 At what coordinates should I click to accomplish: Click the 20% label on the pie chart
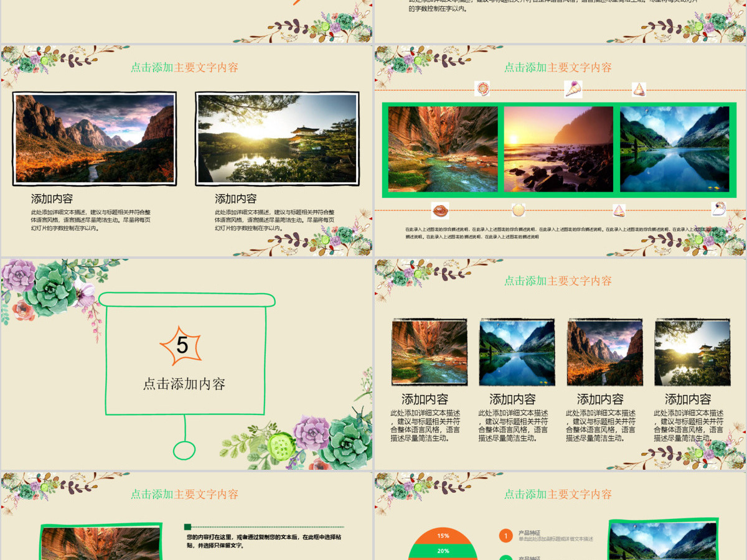443,551
